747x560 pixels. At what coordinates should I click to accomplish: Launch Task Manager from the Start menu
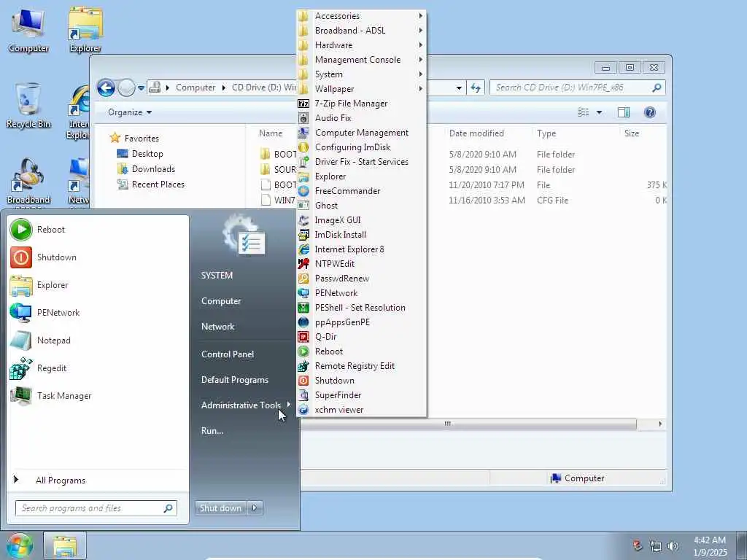98,396
